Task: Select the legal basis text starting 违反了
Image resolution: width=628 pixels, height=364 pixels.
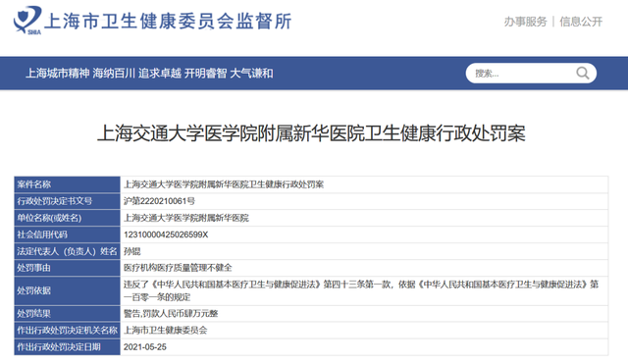Action: tap(361, 290)
